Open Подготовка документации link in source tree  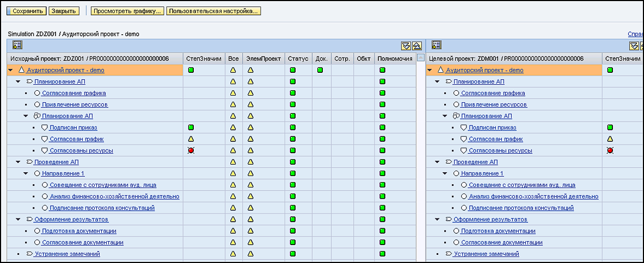coord(79,231)
